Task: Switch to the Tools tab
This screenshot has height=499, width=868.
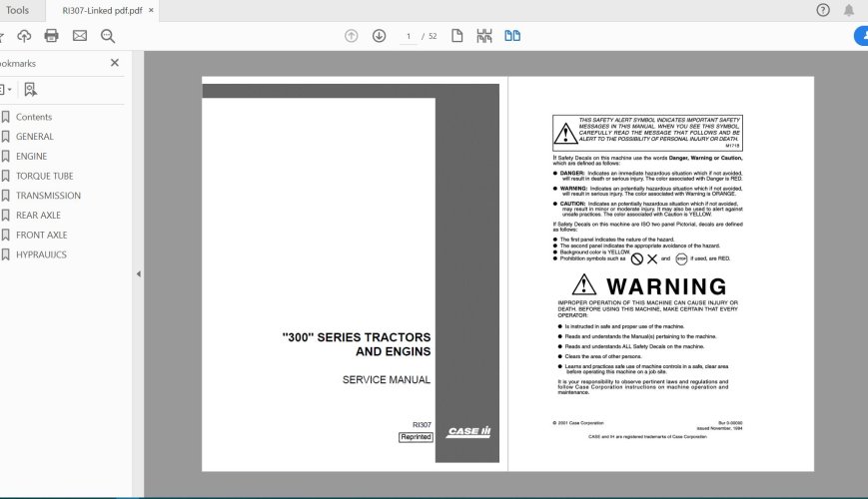Action: click(x=16, y=10)
